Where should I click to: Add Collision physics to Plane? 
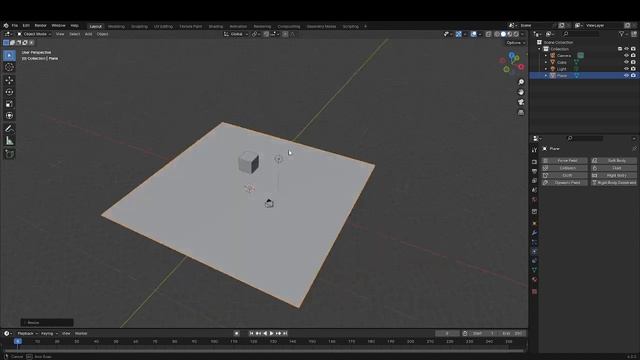564,168
